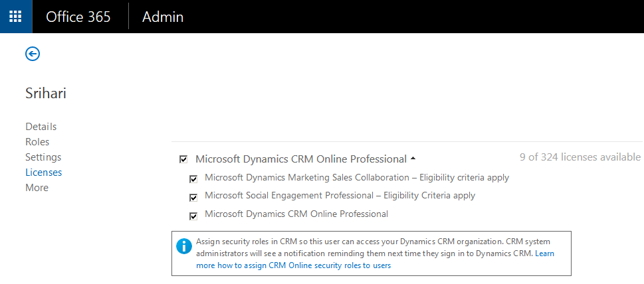
Task: Click the Social Engagement Professional license label
Action: tap(340, 196)
